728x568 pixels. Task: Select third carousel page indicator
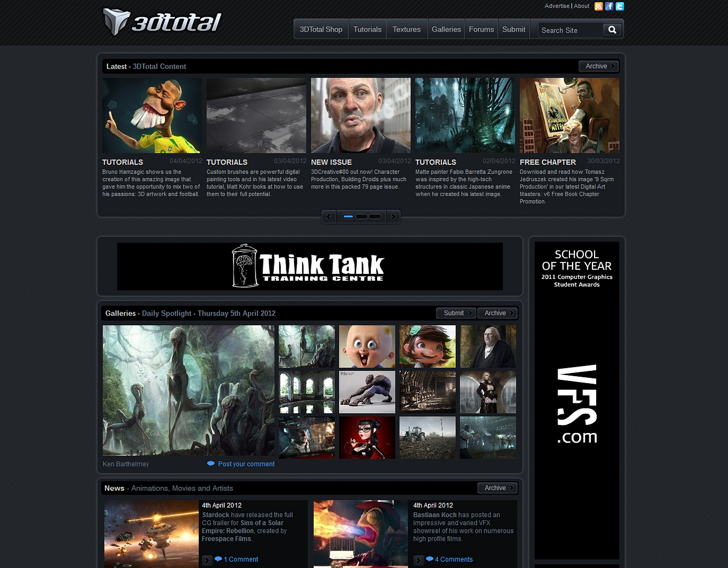[375, 216]
